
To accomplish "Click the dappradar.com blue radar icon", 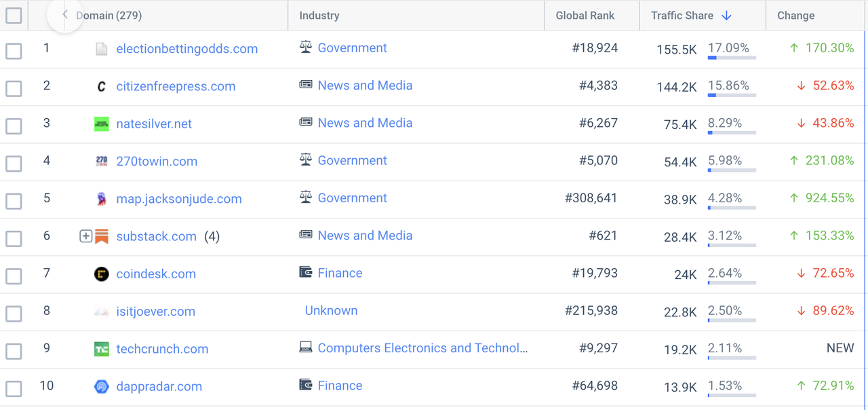I will (101, 387).
